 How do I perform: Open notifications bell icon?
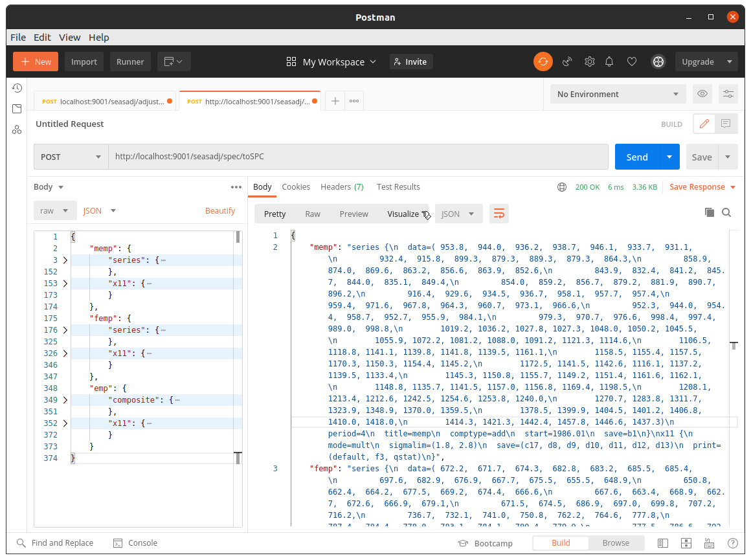(x=609, y=62)
